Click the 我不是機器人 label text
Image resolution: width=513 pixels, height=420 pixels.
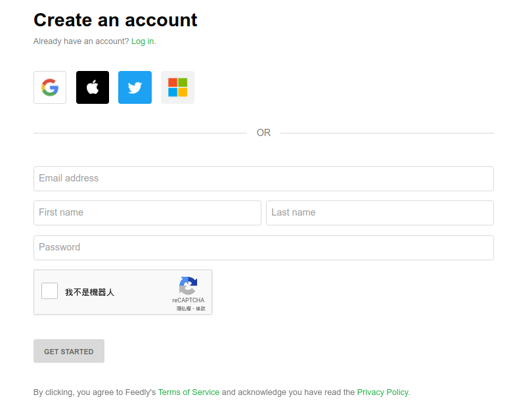(x=89, y=292)
